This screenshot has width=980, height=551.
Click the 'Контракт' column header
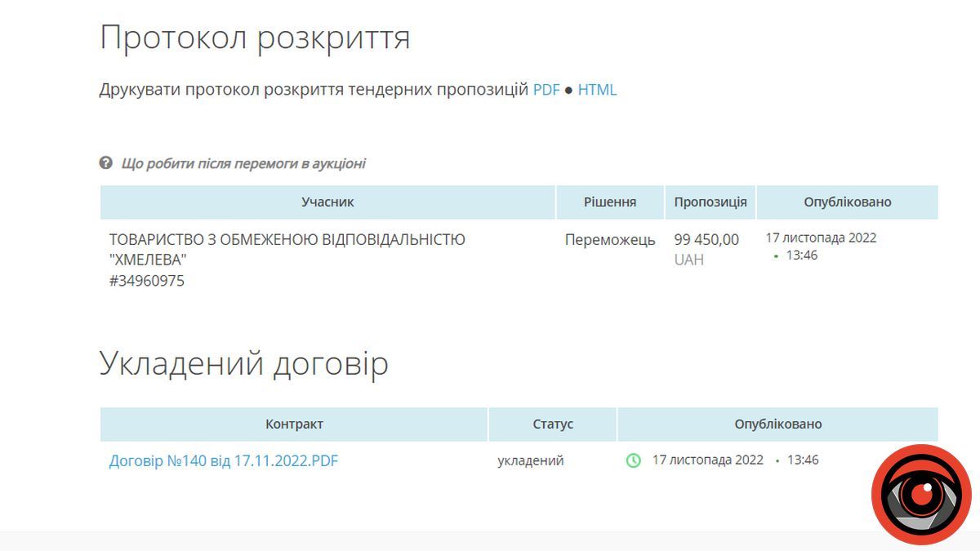point(294,424)
